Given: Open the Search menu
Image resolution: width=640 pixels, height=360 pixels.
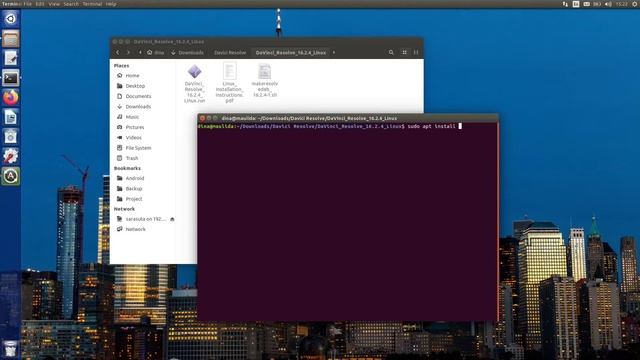Looking at the screenshot, I should click(x=71, y=4).
